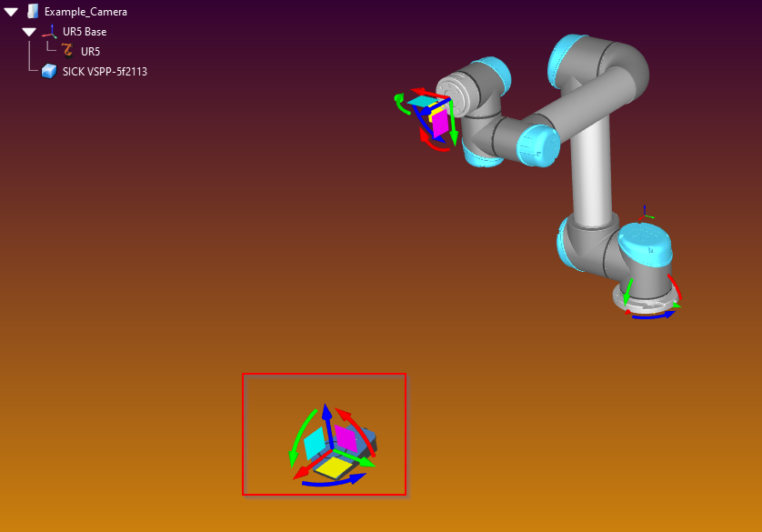Click the blue rotation arrow at robot base
This screenshot has height=532, width=762.
coord(653,316)
